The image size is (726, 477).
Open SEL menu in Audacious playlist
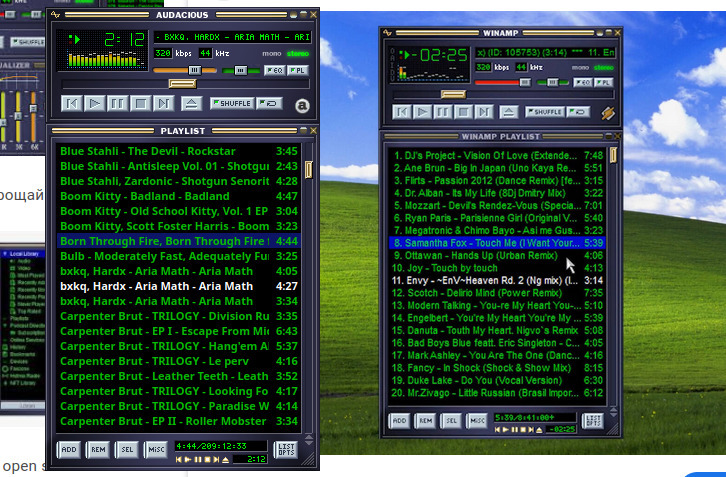127,450
